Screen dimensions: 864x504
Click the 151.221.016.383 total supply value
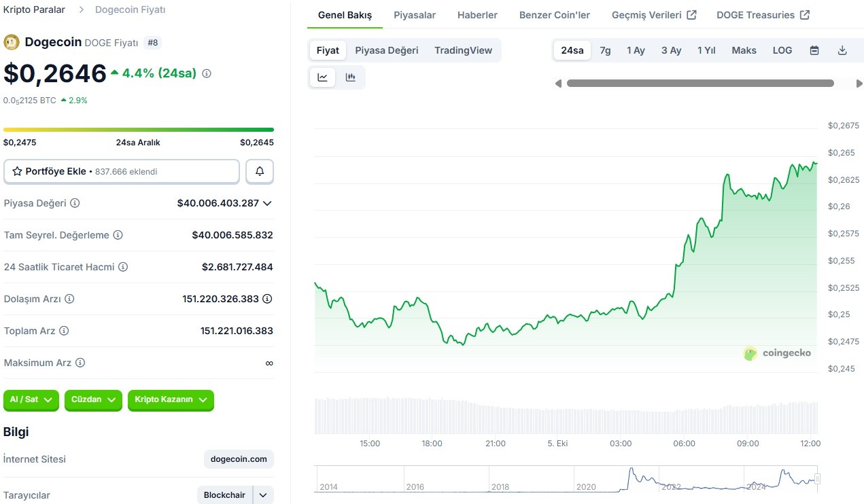(237, 331)
